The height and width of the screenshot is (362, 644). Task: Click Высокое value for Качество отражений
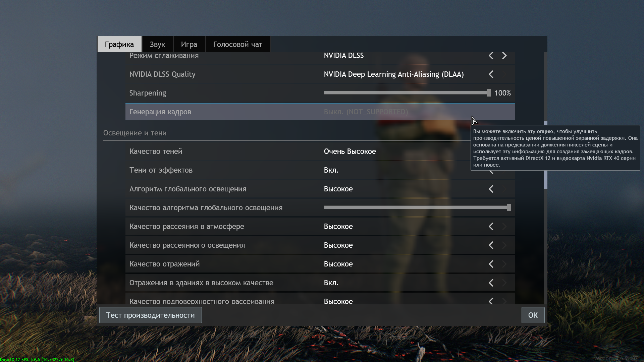pos(338,264)
